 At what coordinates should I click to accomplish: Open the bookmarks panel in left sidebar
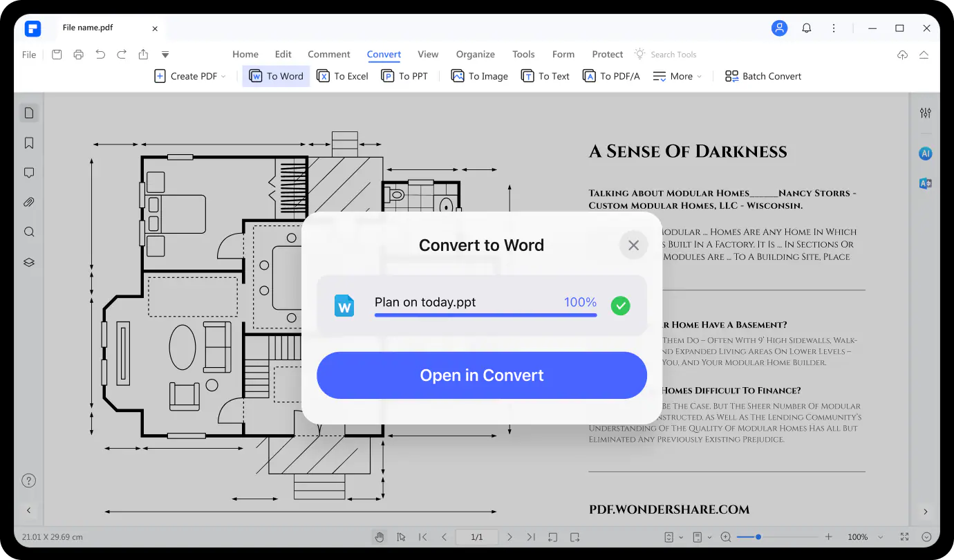coord(29,143)
